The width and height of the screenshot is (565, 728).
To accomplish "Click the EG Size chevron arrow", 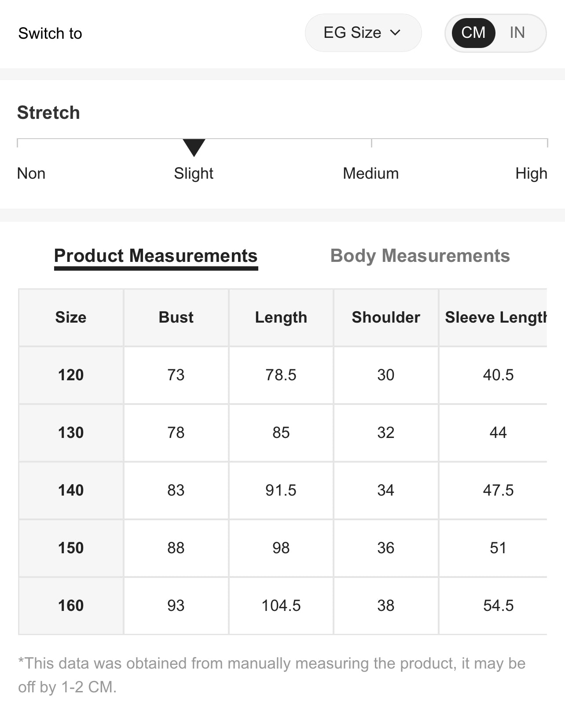I will 395,33.
